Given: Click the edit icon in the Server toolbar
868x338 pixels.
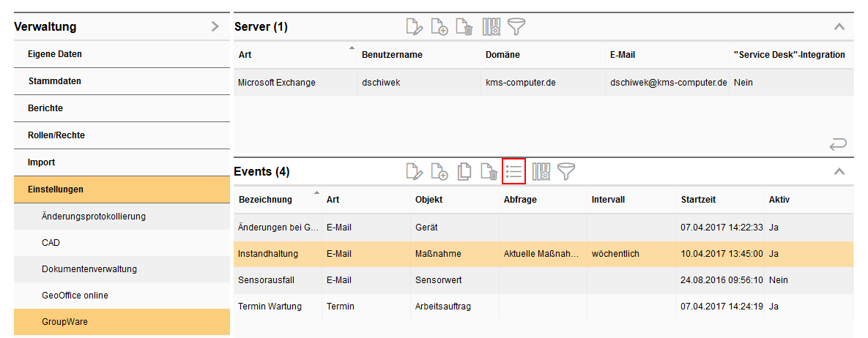Looking at the screenshot, I should pyautogui.click(x=415, y=28).
